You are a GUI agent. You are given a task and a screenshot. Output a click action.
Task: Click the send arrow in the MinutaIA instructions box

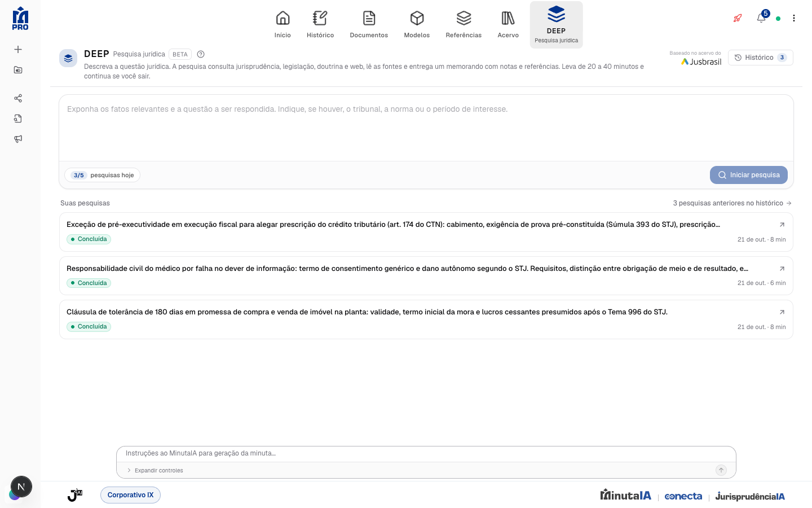coord(721,470)
